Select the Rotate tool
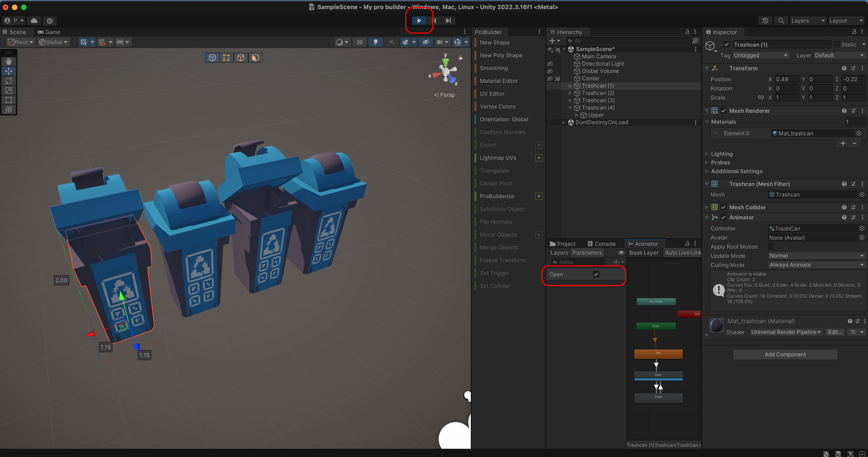This screenshot has width=868, height=457. (x=9, y=81)
